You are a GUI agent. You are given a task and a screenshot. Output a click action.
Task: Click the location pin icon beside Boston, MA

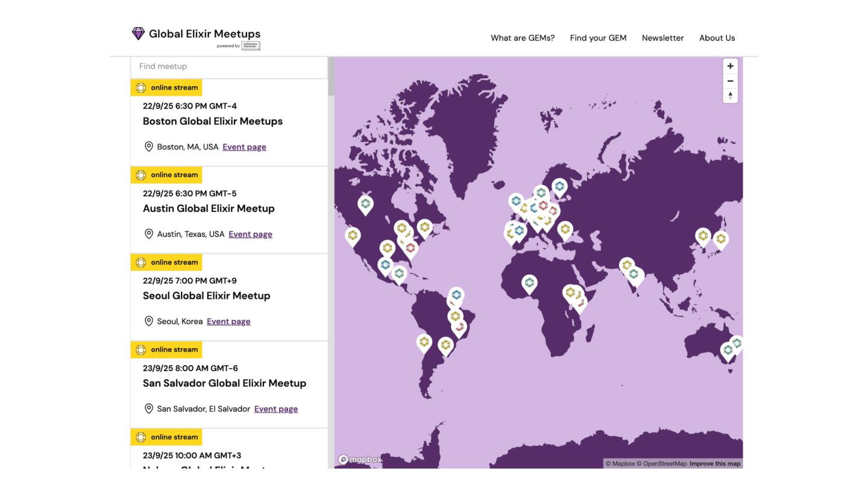click(x=149, y=147)
